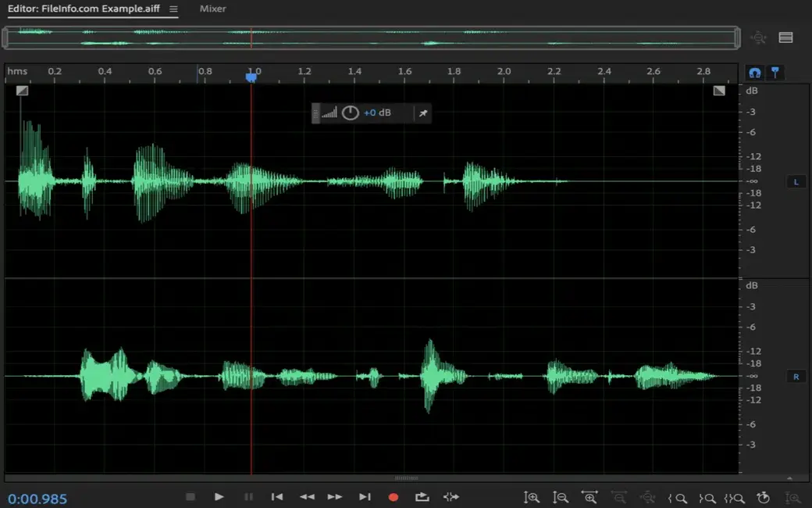This screenshot has height=508, width=812.
Task: Click the 2.0 mark on time ruler
Action: (x=504, y=71)
